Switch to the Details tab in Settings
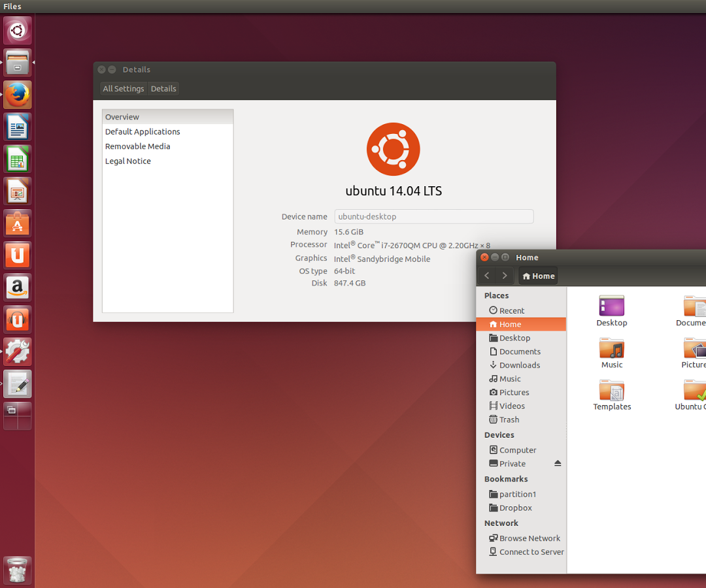This screenshot has height=588, width=706. tap(163, 88)
